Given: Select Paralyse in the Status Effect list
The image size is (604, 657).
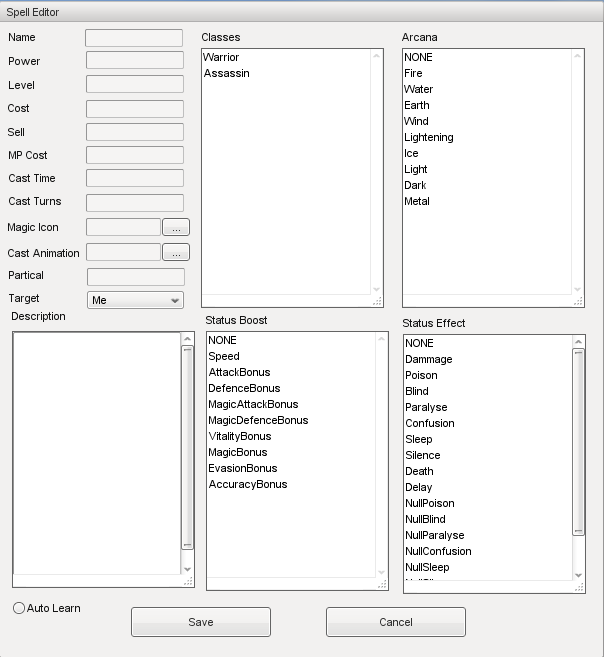Looking at the screenshot, I should pyautogui.click(x=488, y=407).
